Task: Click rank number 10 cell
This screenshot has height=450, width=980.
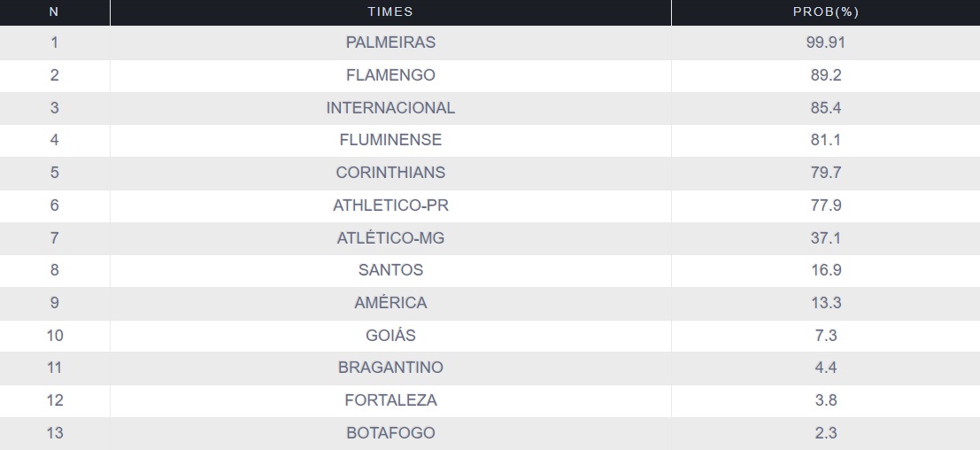Action: (x=54, y=335)
